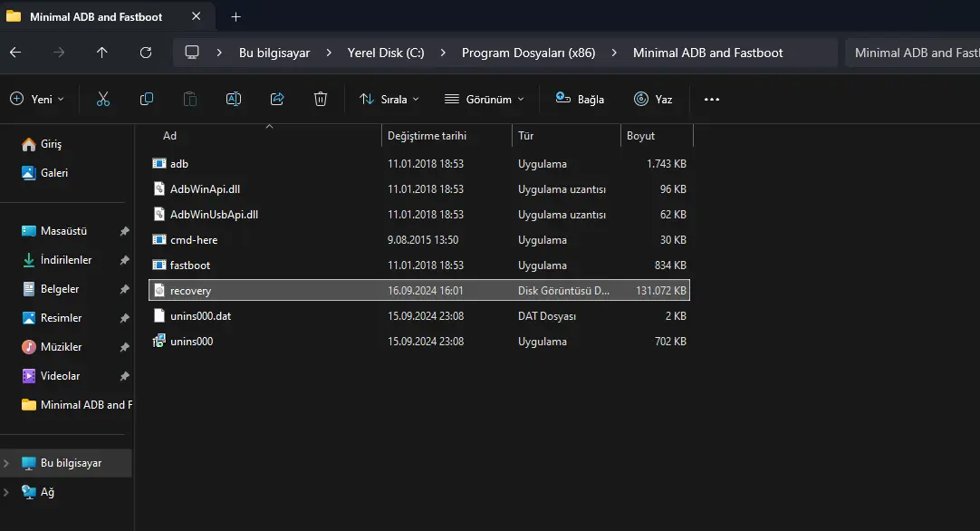Click the Delete trash icon

[321, 99]
